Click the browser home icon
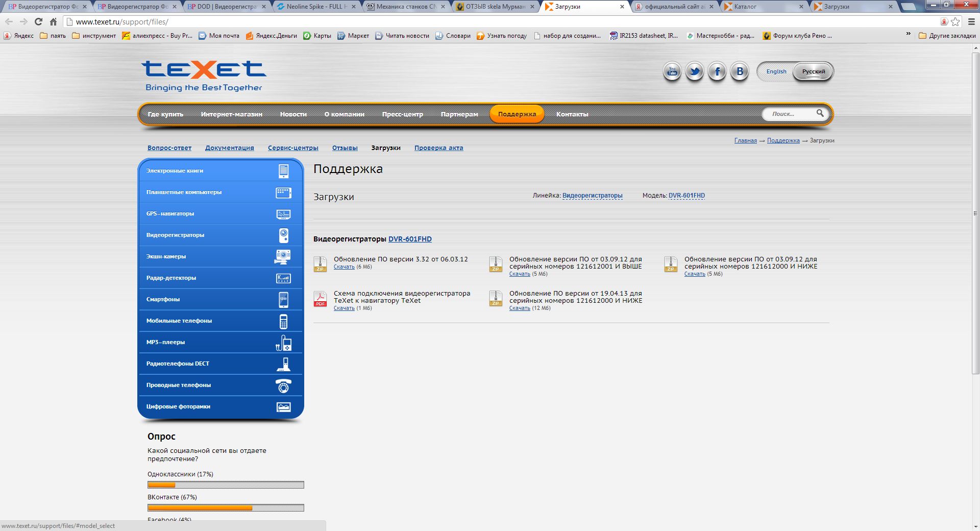 tap(53, 21)
